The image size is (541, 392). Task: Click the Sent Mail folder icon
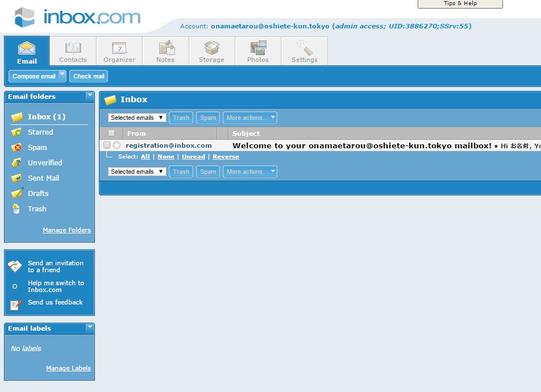click(16, 178)
